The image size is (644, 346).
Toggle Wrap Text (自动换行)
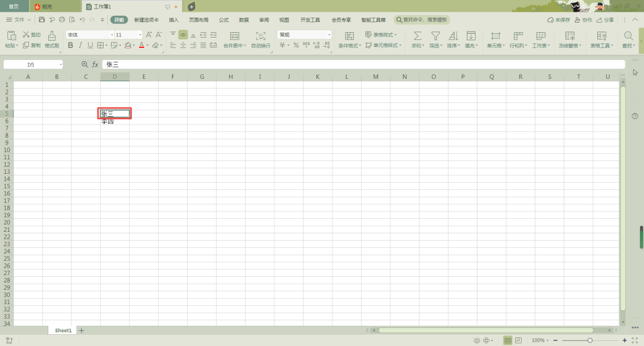tap(261, 36)
